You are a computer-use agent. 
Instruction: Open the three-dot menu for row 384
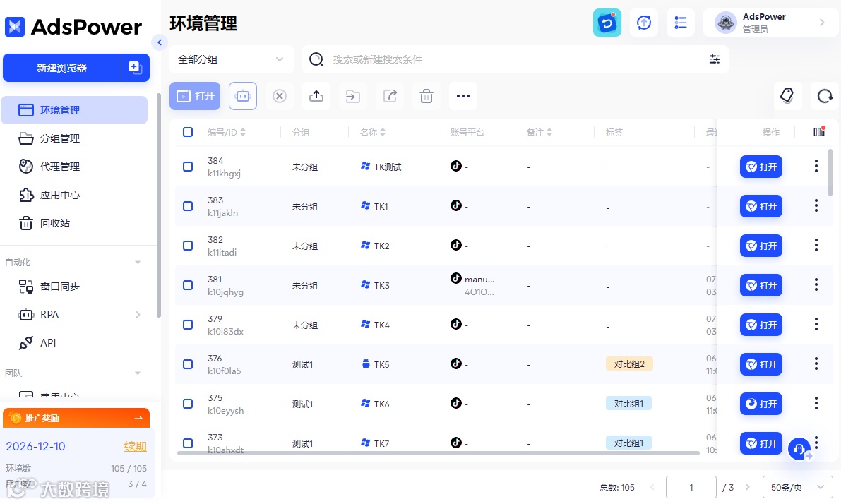tap(816, 166)
